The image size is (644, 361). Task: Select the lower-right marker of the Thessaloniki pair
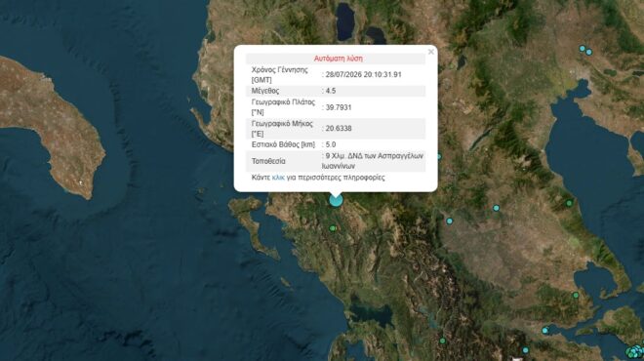[589, 52]
